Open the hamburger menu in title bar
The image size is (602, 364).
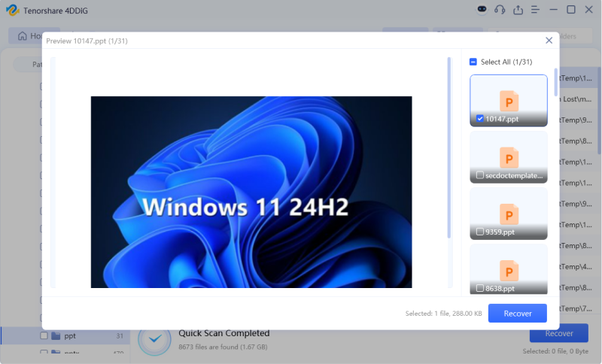[x=535, y=10]
